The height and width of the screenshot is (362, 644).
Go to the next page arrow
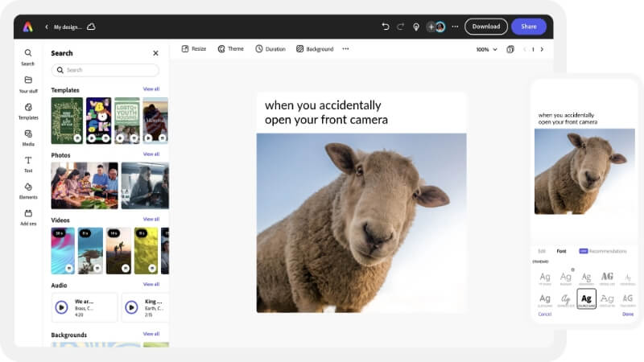(x=542, y=49)
